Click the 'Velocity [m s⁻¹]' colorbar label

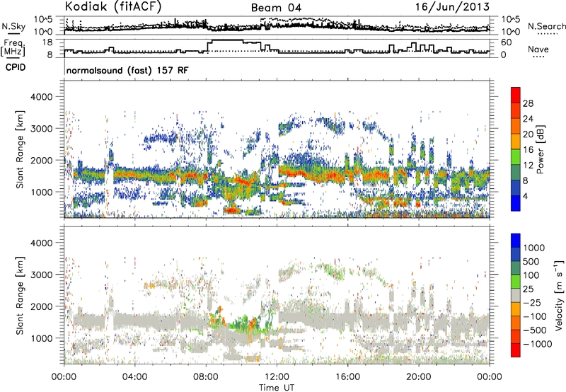[559, 295]
